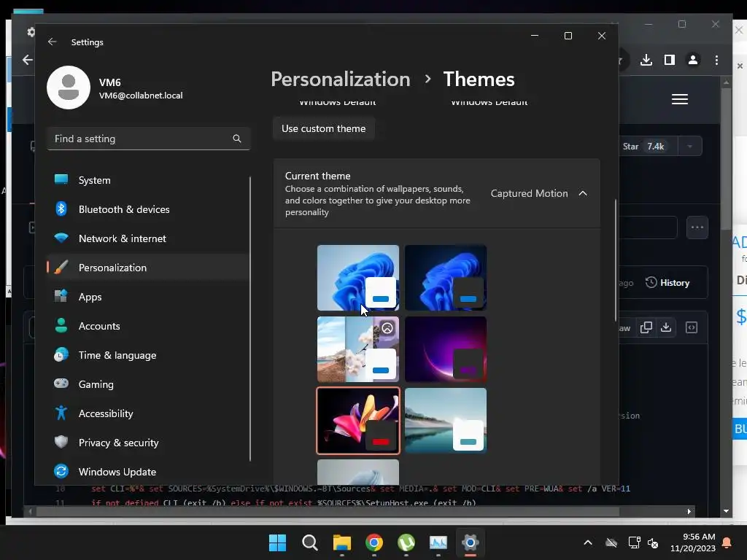The width and height of the screenshot is (747, 560).
Task: Collapse the Current theme section chevron
Action: [583, 193]
